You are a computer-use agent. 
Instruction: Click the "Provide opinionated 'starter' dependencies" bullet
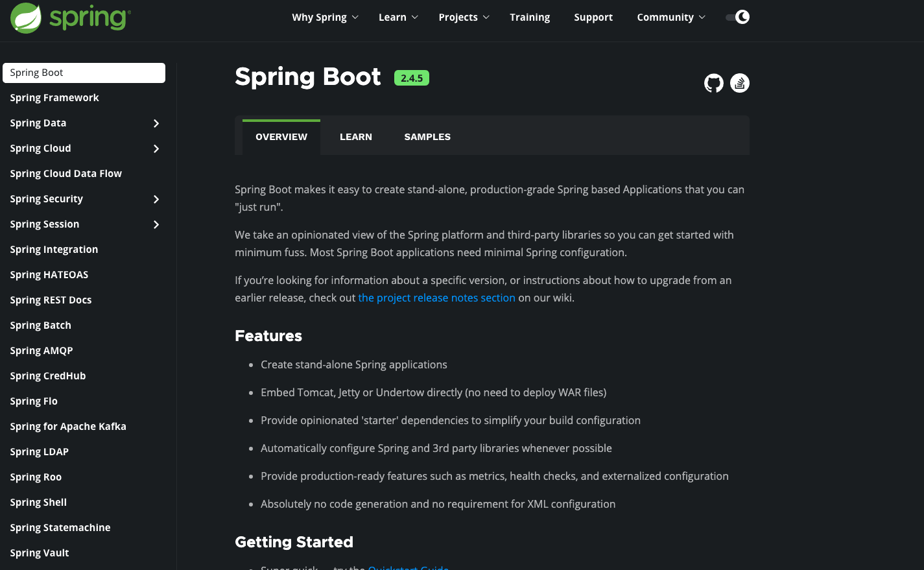(x=451, y=420)
